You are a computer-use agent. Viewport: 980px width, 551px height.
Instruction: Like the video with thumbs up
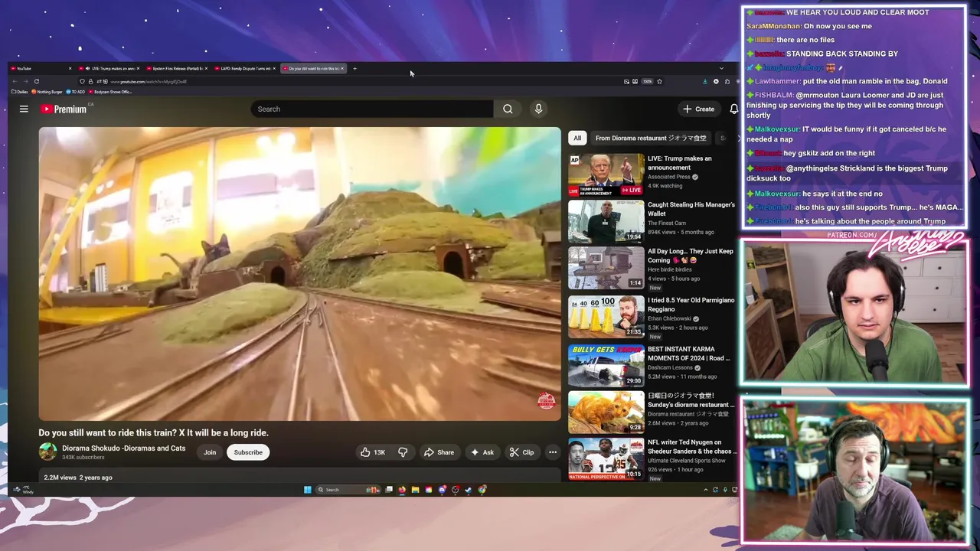373,452
